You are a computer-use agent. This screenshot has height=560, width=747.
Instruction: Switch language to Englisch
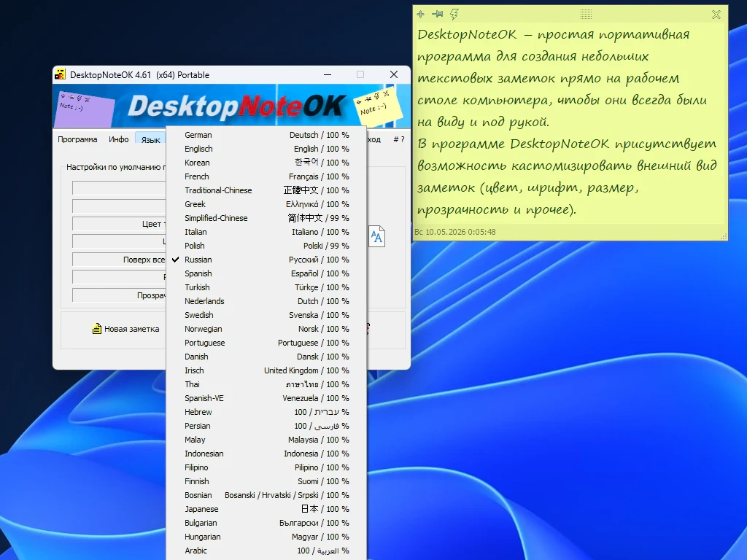[x=267, y=149]
